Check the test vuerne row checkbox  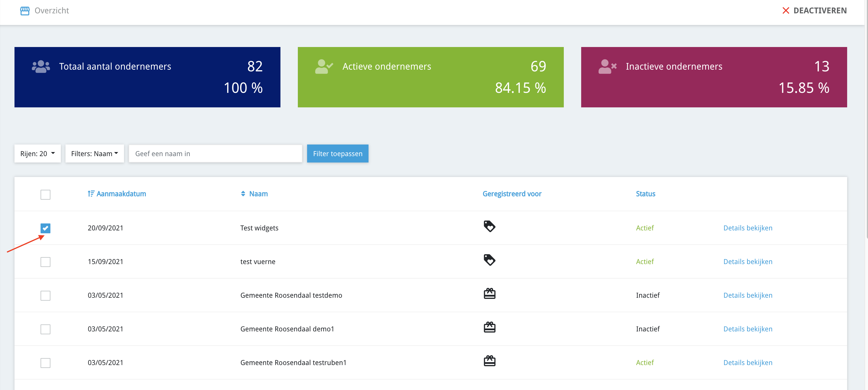[x=45, y=262]
